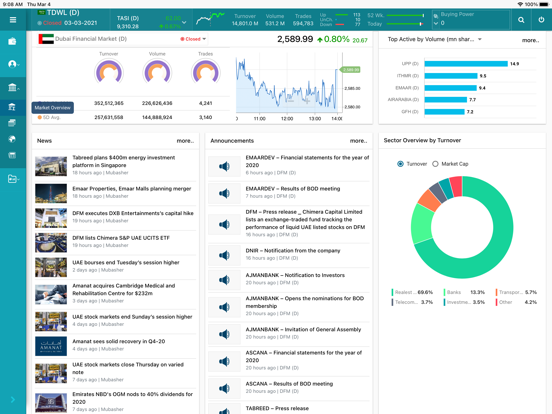This screenshot has width=552, height=414.
Task: Select the Market Cap radio button
Action: pyautogui.click(x=435, y=164)
